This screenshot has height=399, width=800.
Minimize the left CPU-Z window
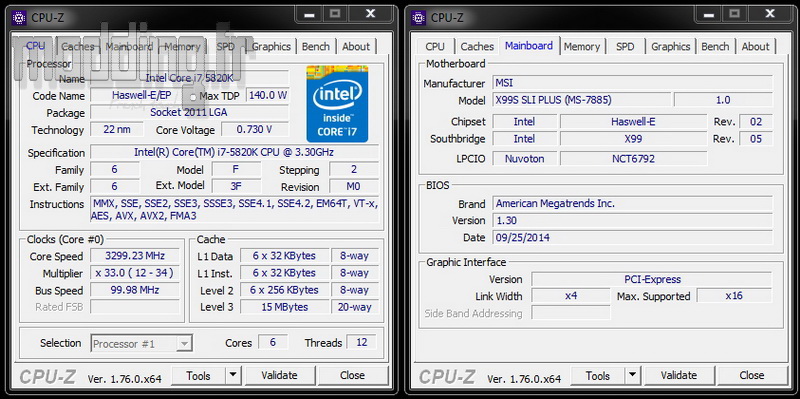tap(309, 14)
